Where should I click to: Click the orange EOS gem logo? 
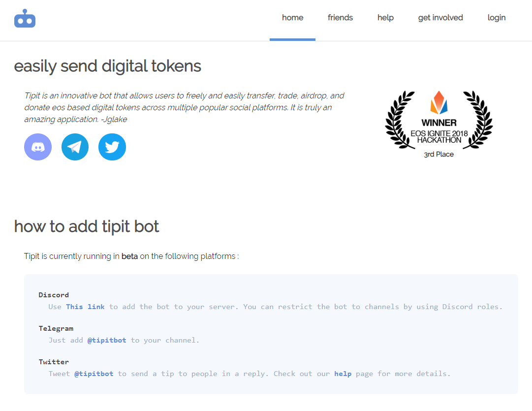(x=439, y=102)
